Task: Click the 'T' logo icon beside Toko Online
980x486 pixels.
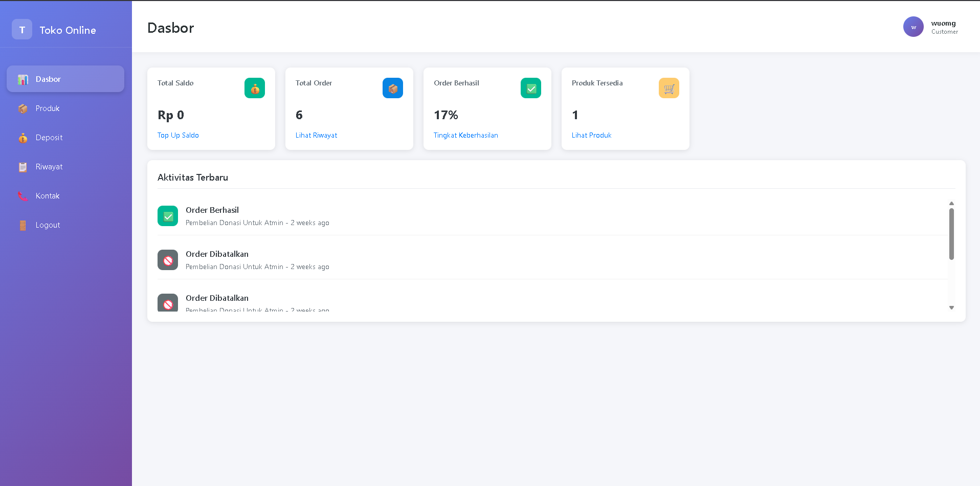Action: (22, 30)
